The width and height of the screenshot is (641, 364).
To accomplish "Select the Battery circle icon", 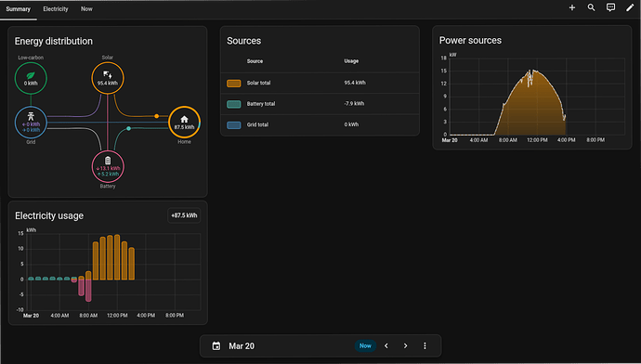I will pos(108,167).
